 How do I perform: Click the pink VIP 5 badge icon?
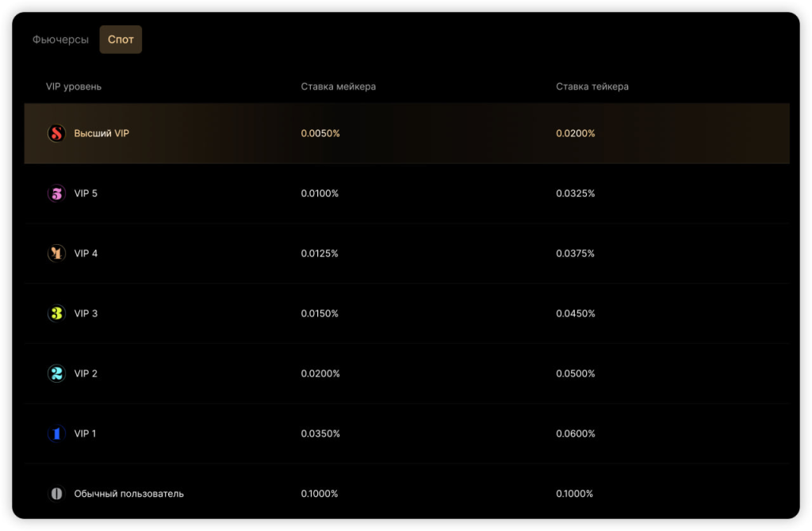pos(56,193)
